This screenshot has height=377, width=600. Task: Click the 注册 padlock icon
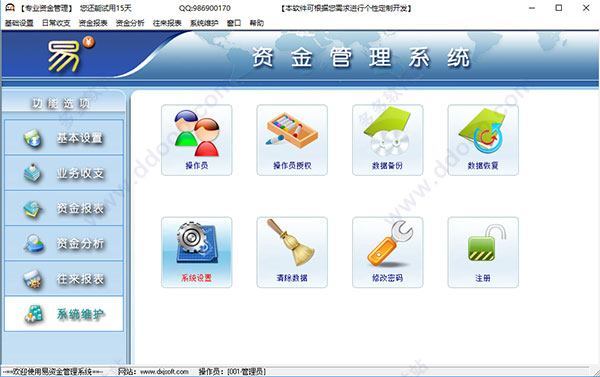pos(483,252)
